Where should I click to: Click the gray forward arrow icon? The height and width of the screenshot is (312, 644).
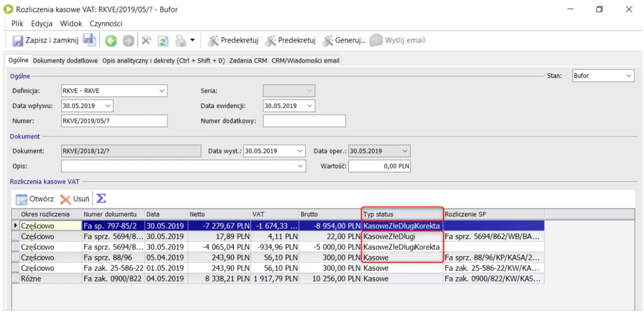pyautogui.click(x=128, y=40)
